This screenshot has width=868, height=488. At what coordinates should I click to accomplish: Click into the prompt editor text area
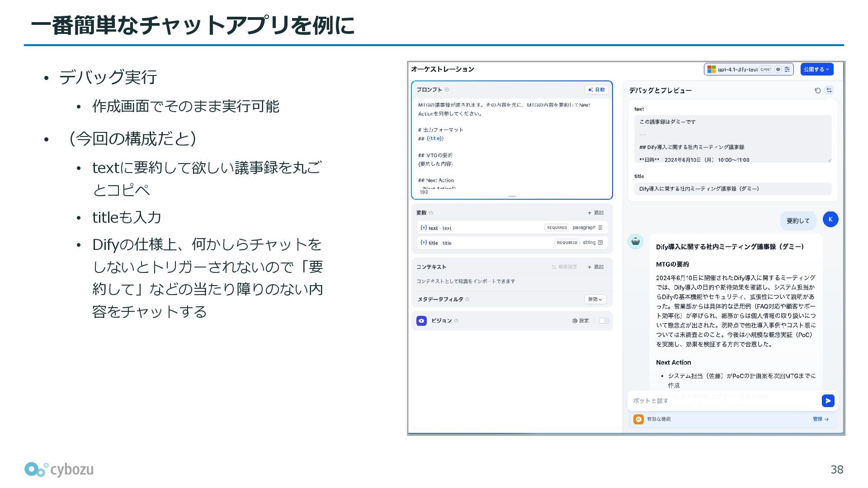point(512,144)
